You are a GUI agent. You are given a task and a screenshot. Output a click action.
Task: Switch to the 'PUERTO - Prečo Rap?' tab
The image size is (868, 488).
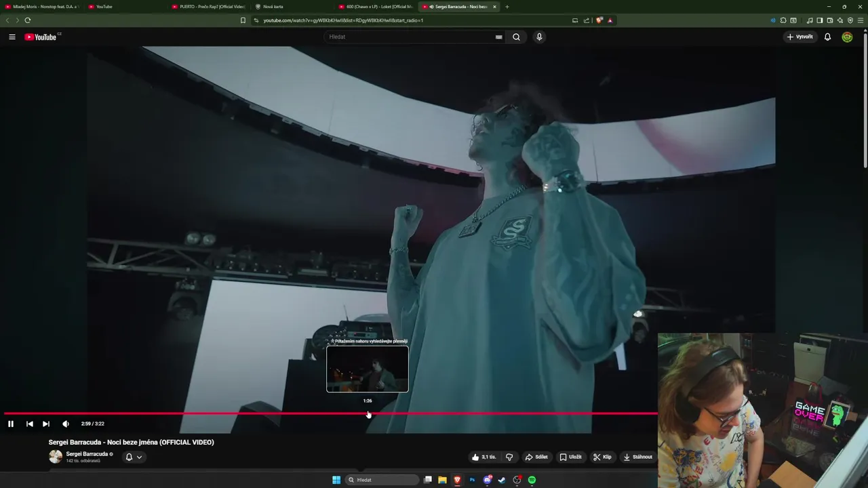pyautogui.click(x=208, y=7)
